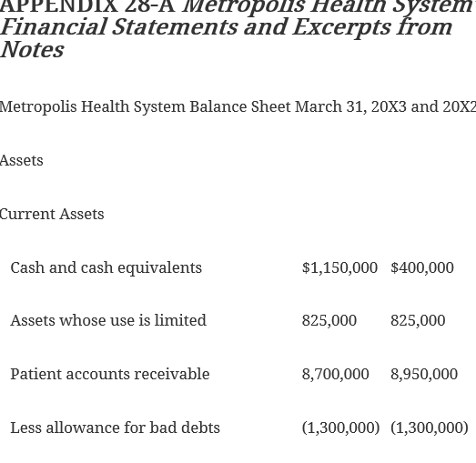Click the Assets section label

pyautogui.click(x=22, y=160)
